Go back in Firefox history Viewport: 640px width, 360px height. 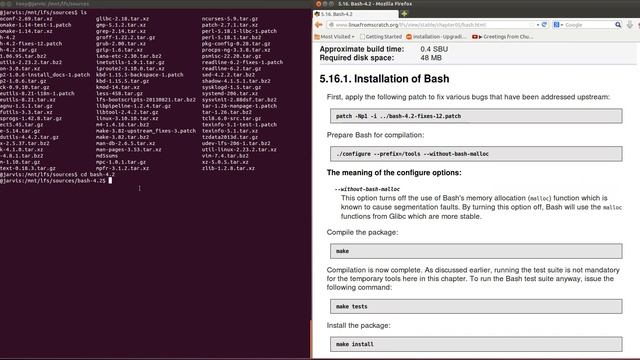(x=319, y=25)
